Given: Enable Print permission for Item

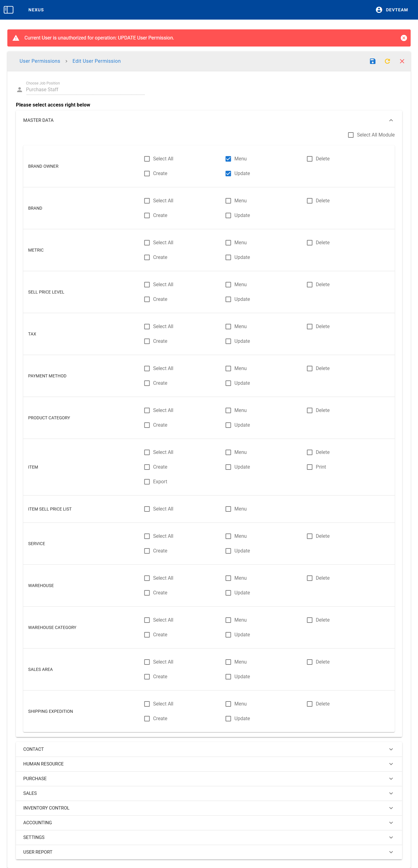Looking at the screenshot, I should coord(310,467).
